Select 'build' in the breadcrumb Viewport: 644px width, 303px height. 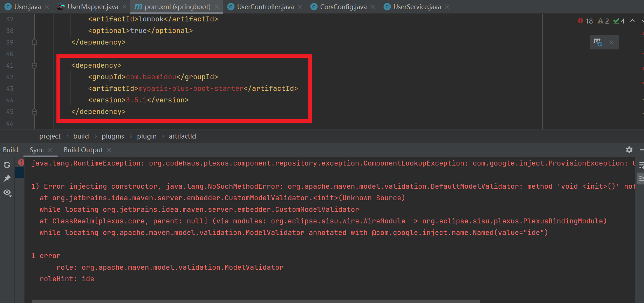[81, 136]
